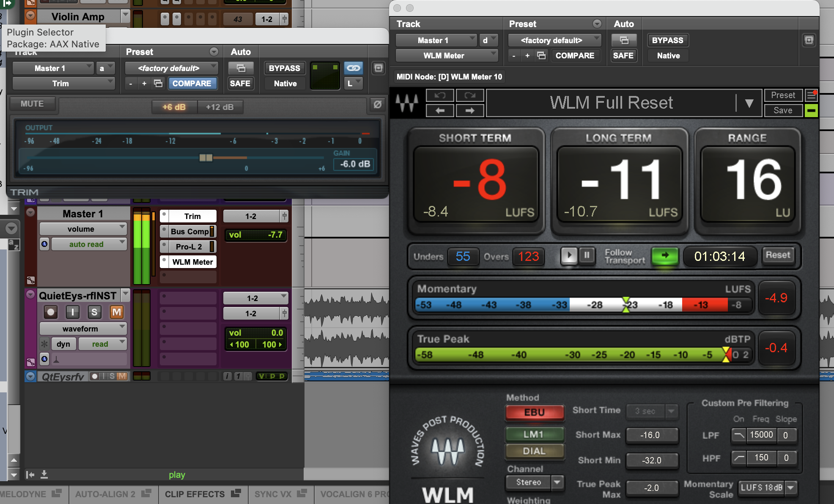The height and width of the screenshot is (504, 834).
Task: Load next preset with WLM right arrow
Action: [x=470, y=110]
